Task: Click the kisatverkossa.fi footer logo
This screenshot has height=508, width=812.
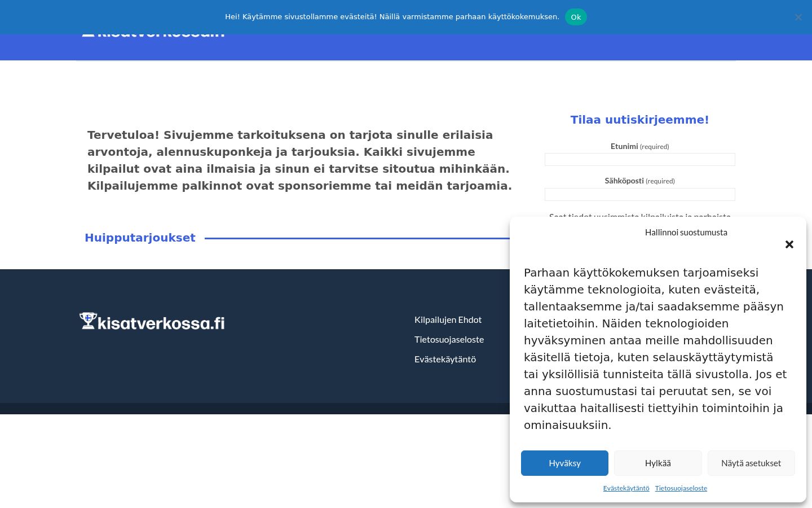Action: click(152, 322)
